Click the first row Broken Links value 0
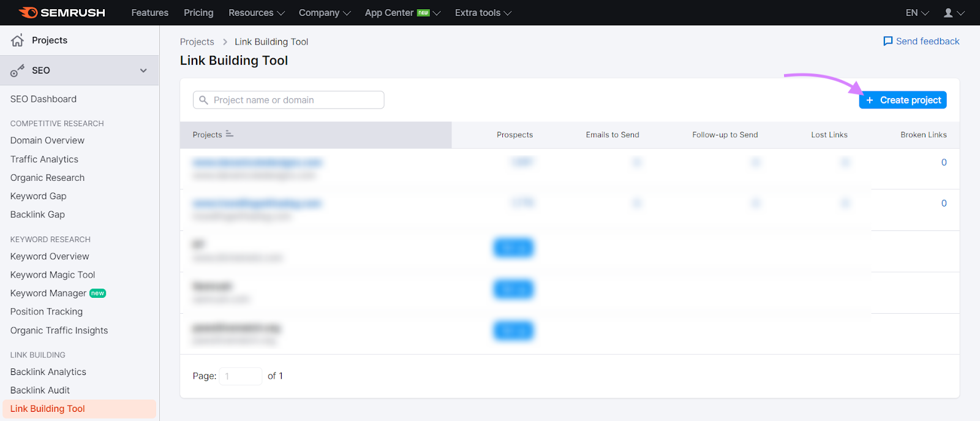This screenshot has height=421, width=980. [x=944, y=162]
